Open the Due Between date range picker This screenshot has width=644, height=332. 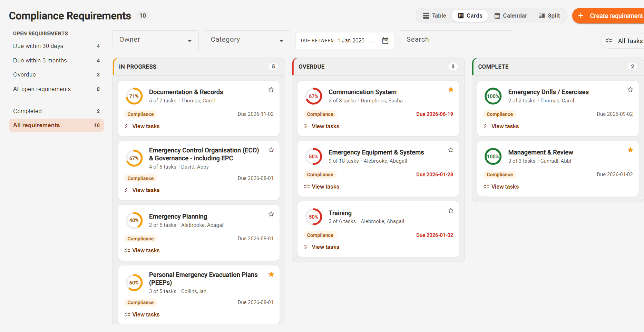tap(345, 41)
